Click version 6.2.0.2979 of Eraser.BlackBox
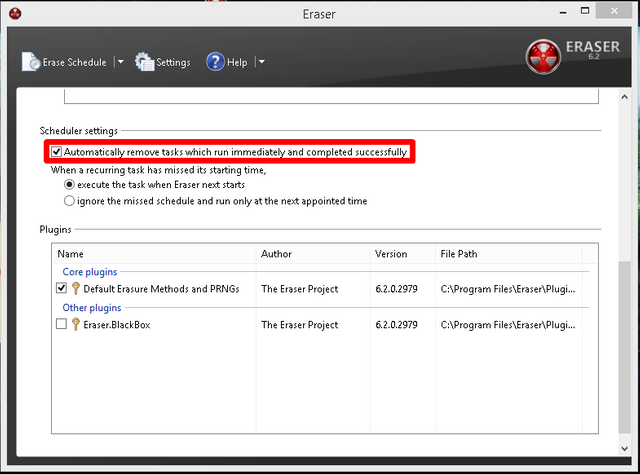Image resolution: width=640 pixels, height=474 pixels. pyautogui.click(x=396, y=325)
